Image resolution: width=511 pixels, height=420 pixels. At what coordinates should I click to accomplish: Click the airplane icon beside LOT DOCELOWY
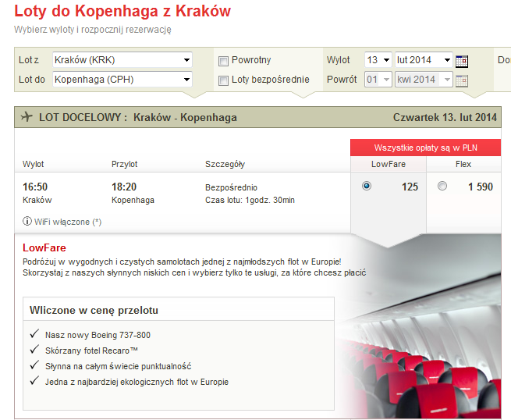(x=27, y=116)
